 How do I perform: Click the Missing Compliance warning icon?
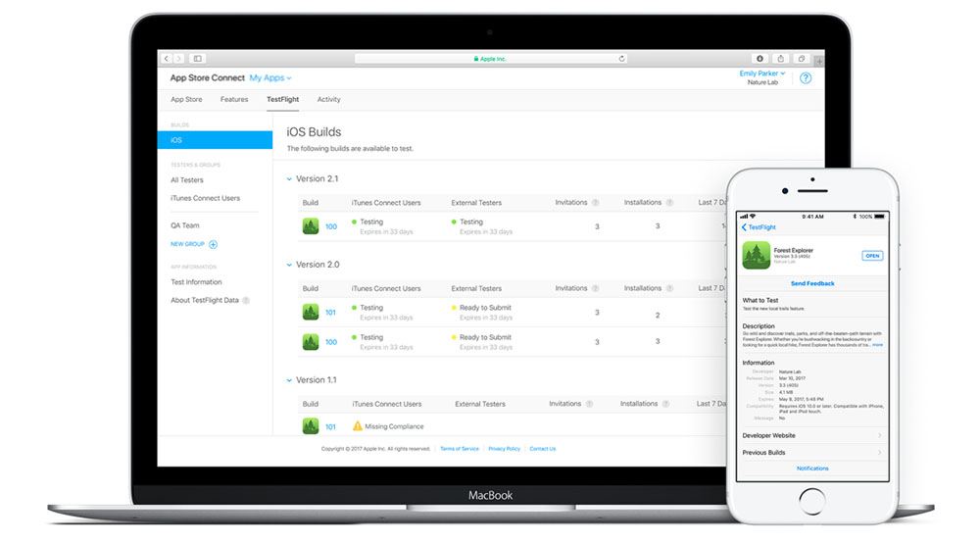click(358, 426)
